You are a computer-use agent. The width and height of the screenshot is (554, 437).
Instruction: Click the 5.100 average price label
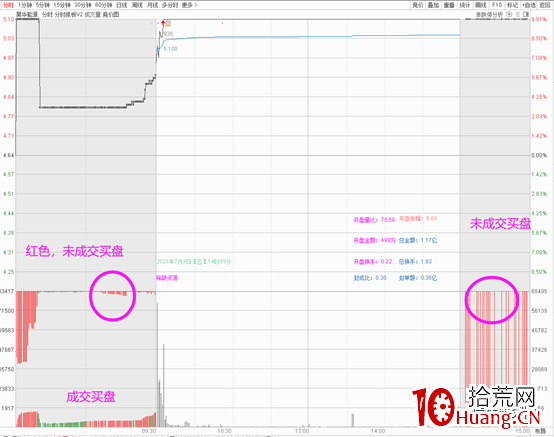coord(170,49)
